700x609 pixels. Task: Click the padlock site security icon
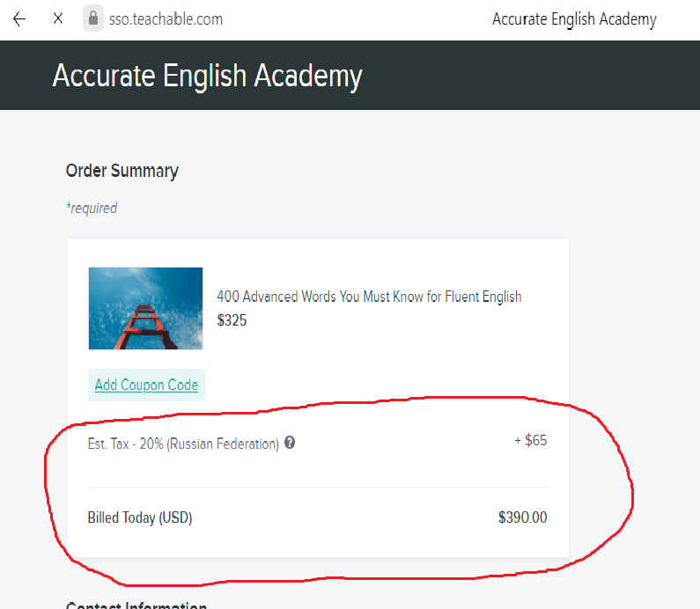pos(92,18)
